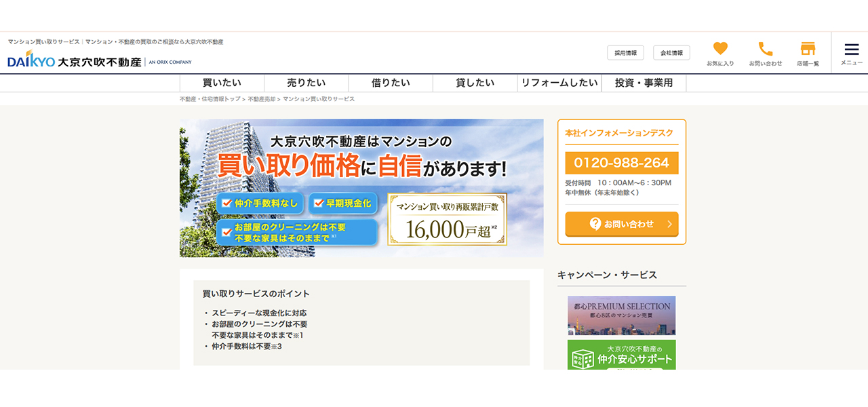
Task: Open the 都心PREMIUM SELECTION banner
Action: pyautogui.click(x=622, y=315)
